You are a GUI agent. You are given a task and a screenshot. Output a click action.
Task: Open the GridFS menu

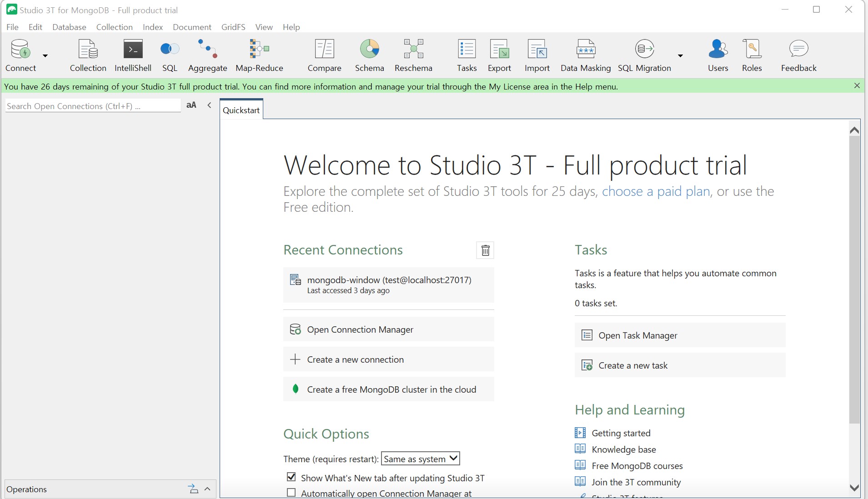[233, 27]
